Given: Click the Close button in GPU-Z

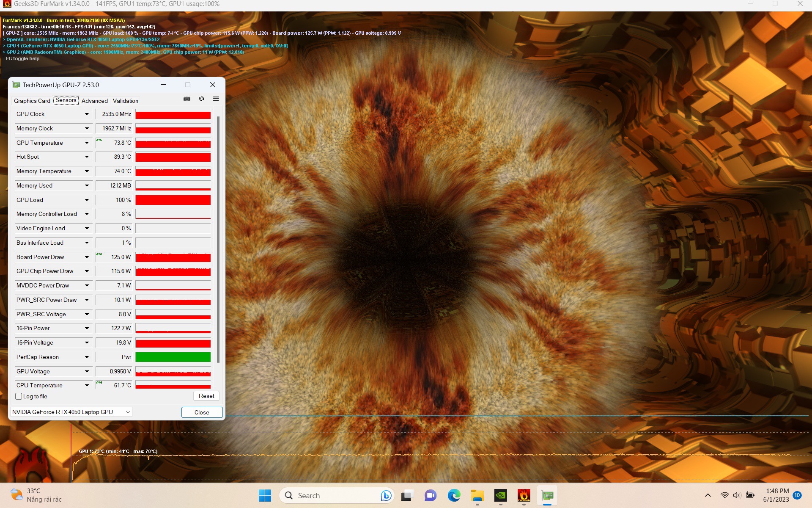Looking at the screenshot, I should click(x=202, y=412).
